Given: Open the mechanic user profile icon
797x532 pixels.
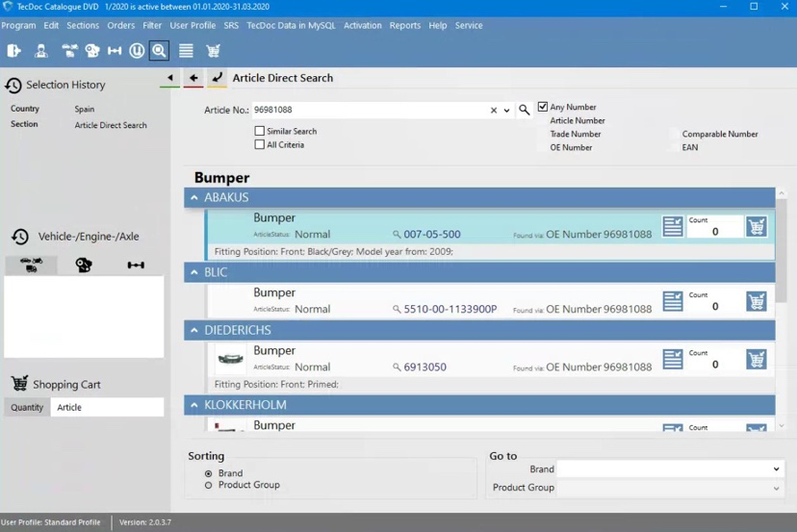Looking at the screenshot, I should pos(41,50).
